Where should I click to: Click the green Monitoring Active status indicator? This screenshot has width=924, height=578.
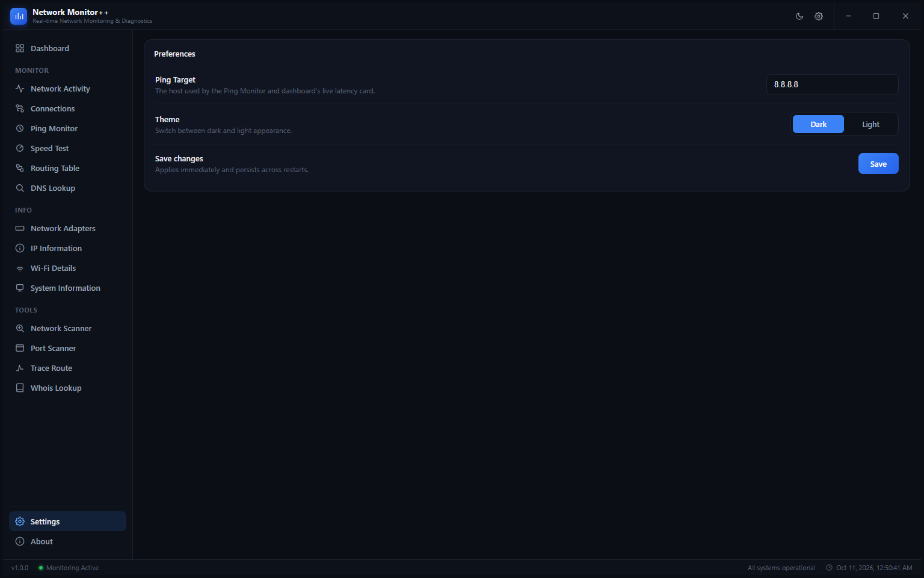click(41, 568)
